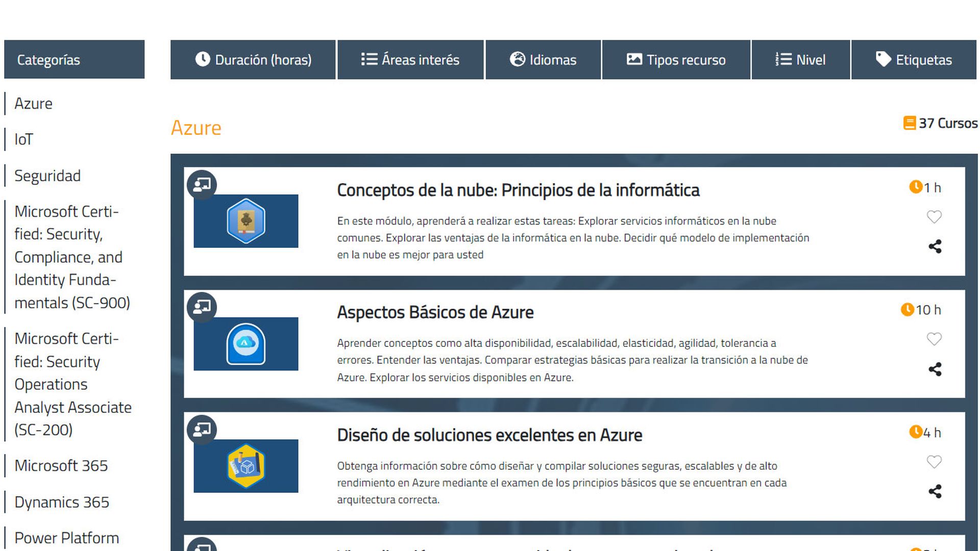Click the clock icon on Duración filter

tap(202, 59)
